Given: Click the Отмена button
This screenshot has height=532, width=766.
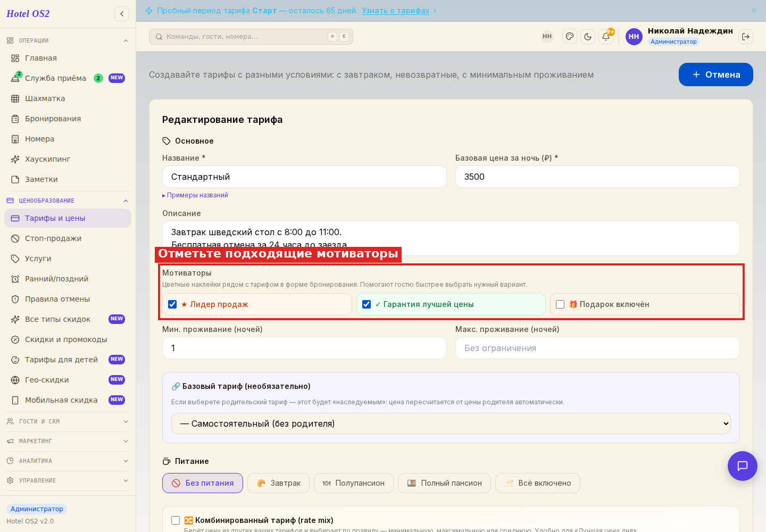Looking at the screenshot, I should pos(716,74).
